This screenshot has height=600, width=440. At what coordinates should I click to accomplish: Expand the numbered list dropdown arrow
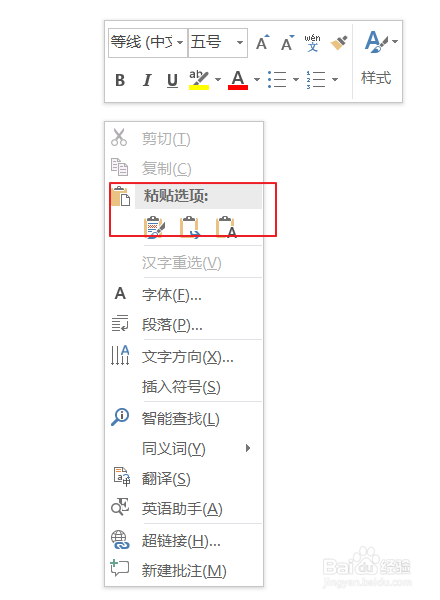tap(335, 80)
